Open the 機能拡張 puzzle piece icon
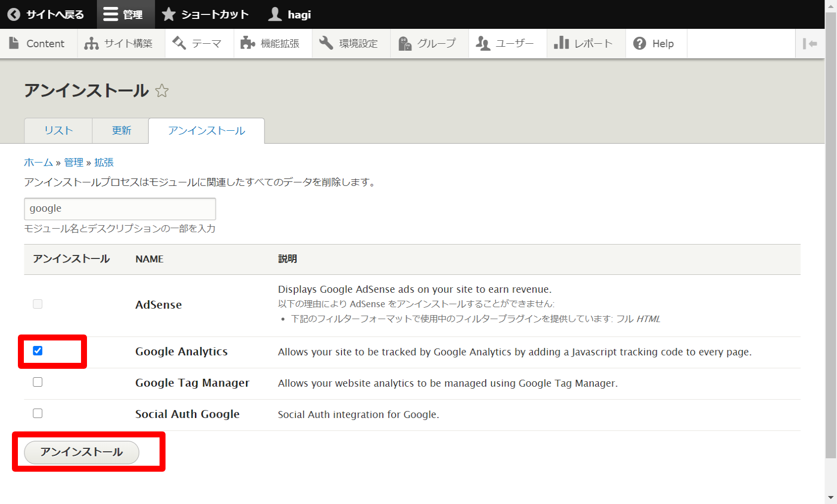Image resolution: width=837 pixels, height=504 pixels. (x=248, y=43)
